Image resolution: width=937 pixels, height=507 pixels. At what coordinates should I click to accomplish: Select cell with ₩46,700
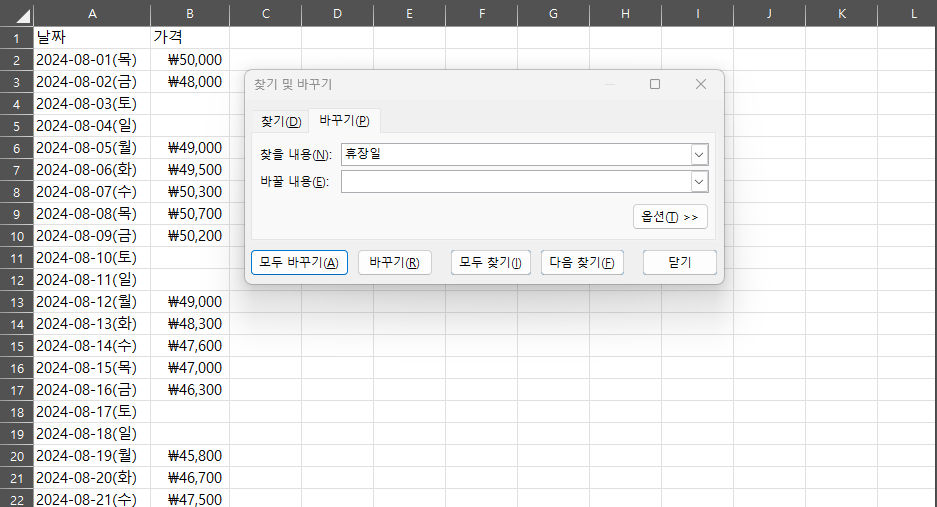[189, 478]
